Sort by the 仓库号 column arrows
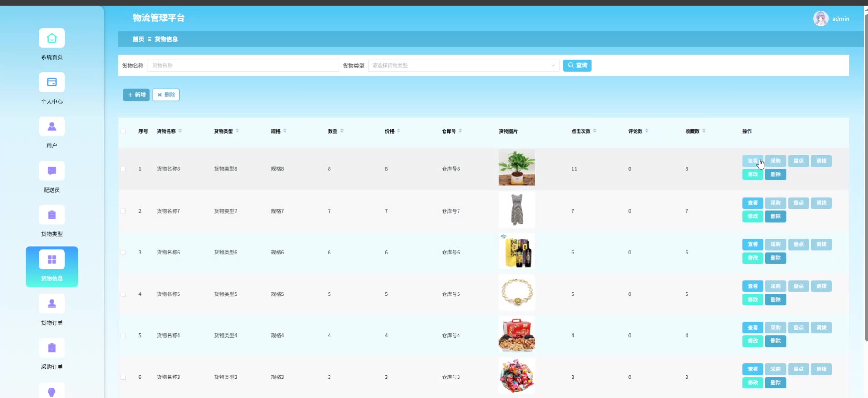Viewport: 868px width, 398px height. coord(460,131)
